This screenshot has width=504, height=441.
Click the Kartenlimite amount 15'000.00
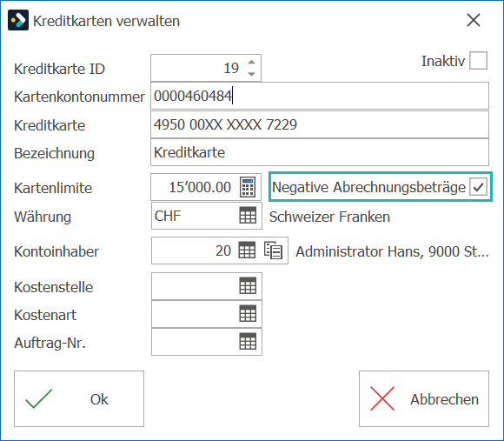tap(200, 187)
